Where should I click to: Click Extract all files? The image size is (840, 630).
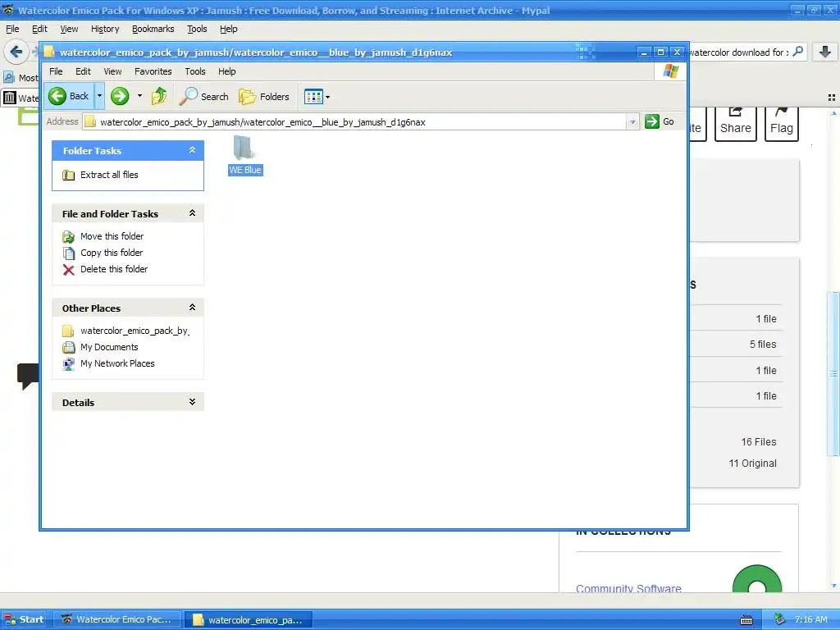109,175
